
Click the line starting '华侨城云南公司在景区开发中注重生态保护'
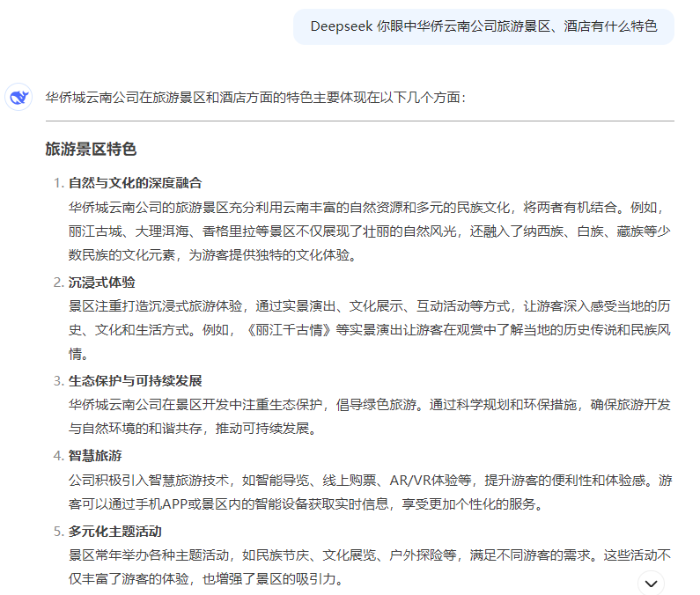click(369, 405)
